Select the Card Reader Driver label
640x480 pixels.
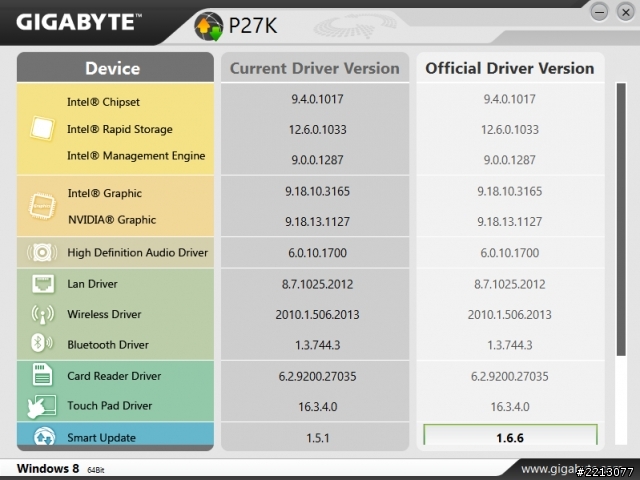(x=114, y=376)
